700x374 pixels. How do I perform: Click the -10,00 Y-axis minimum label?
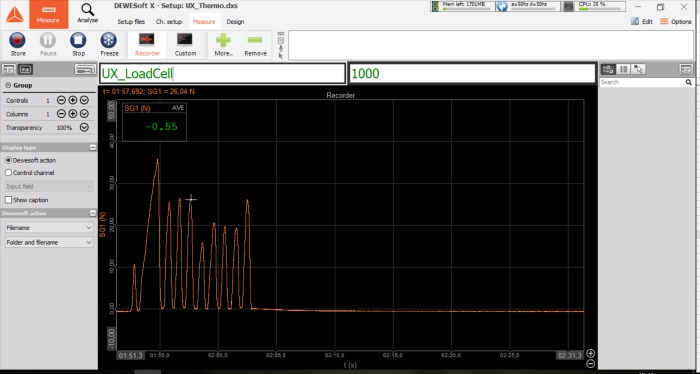(112, 338)
